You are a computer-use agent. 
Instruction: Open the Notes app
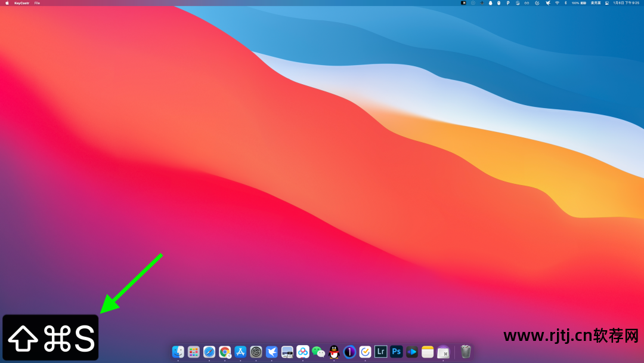[427, 352]
